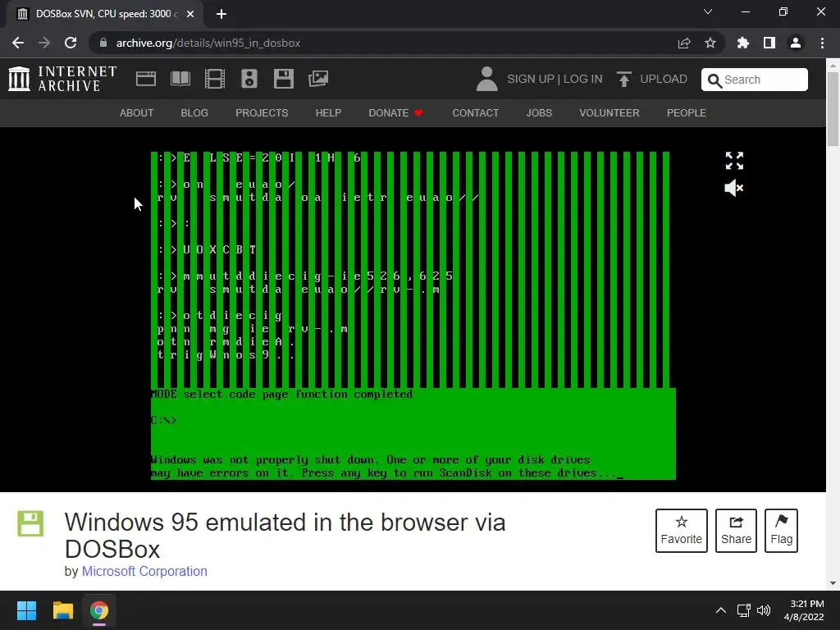Click the Favorite button

(682, 531)
